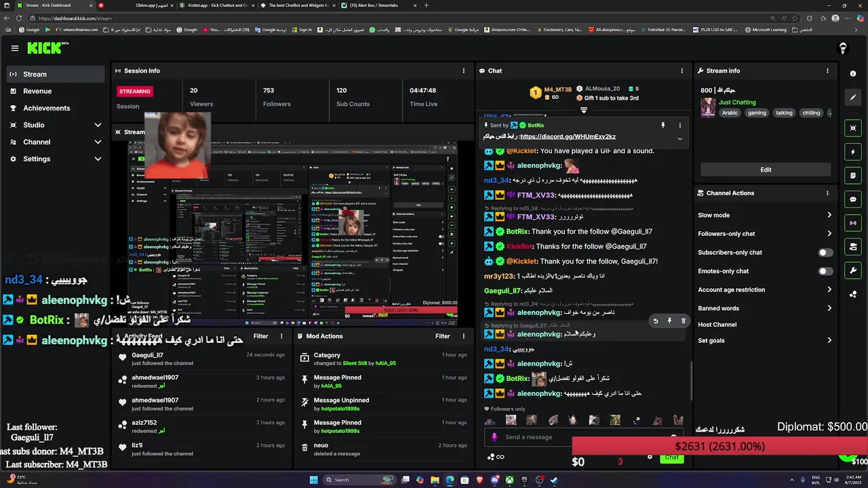868x488 pixels.
Task: Click the pencil edit icon in the right sidebar
Action: point(853,97)
